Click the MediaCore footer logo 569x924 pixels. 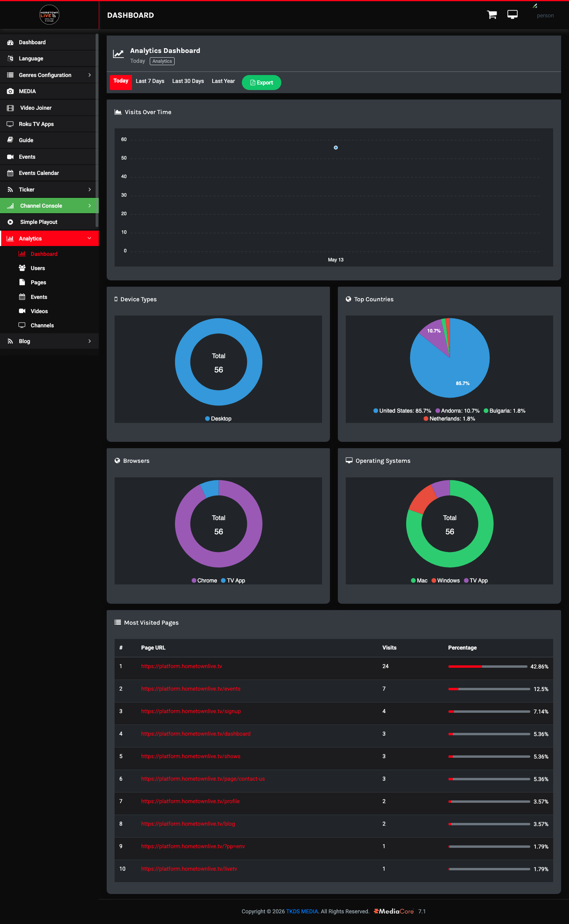click(x=394, y=911)
